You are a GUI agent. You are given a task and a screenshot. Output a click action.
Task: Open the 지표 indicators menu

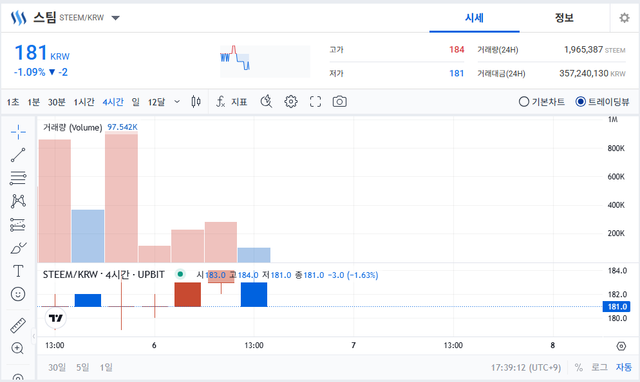232,102
